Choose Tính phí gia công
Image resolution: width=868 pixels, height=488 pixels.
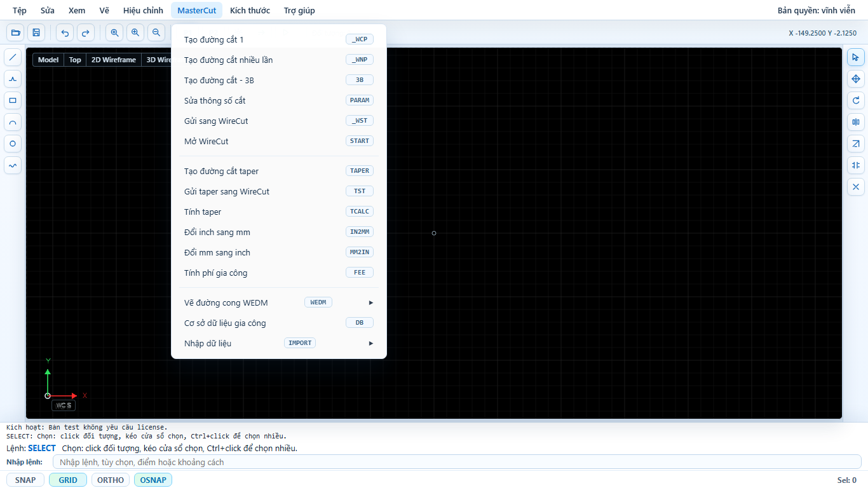279,273
